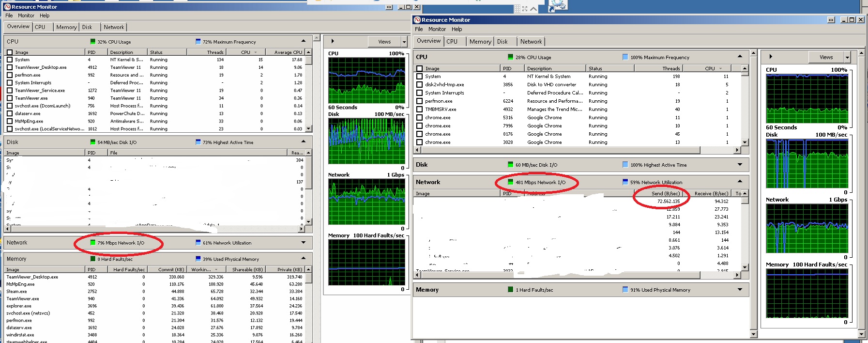Expand the Disk section showing 60 MB/sec
Screen dimensions: 868x343
click(x=740, y=165)
